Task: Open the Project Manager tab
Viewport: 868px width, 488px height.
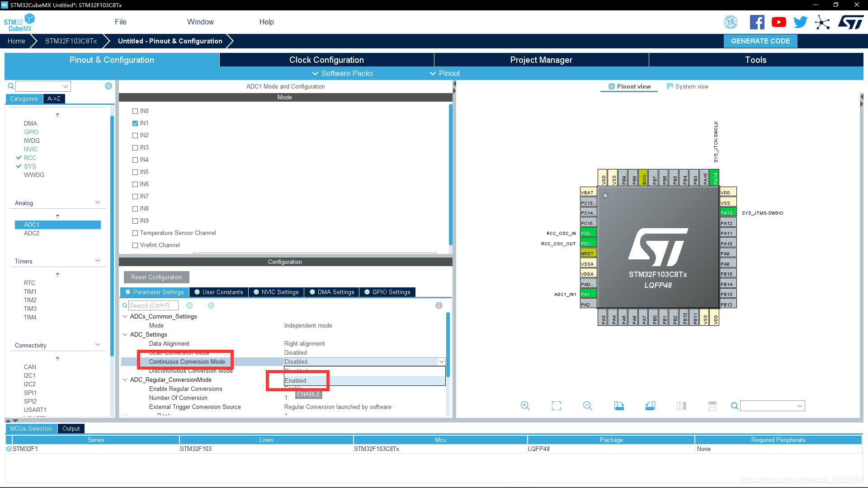Action: 541,60
